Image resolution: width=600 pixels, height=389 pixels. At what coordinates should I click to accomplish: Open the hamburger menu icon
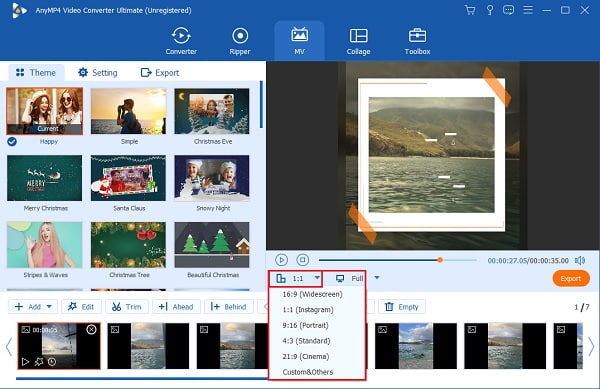click(x=528, y=10)
